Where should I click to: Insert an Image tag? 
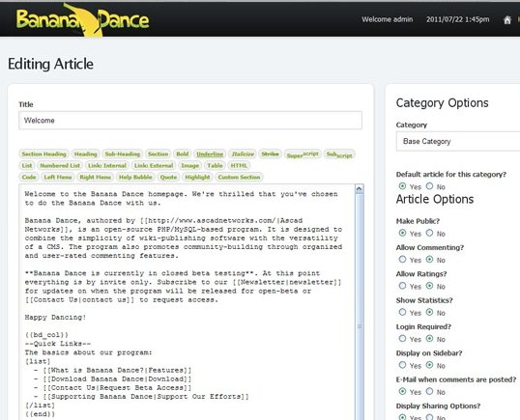click(189, 166)
